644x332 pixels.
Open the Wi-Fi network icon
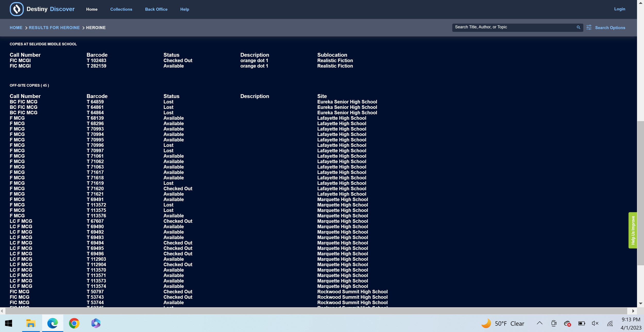point(610,323)
